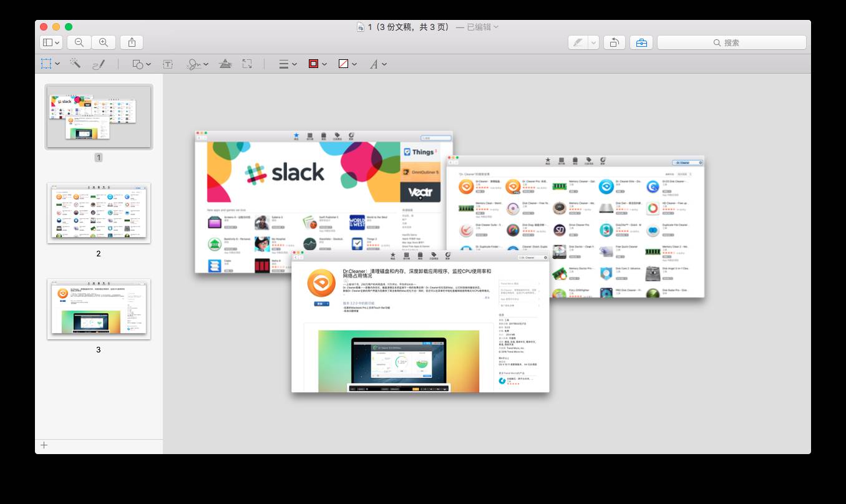Expand the line style dropdown
Viewport: 846px width, 504px height.
[287, 64]
